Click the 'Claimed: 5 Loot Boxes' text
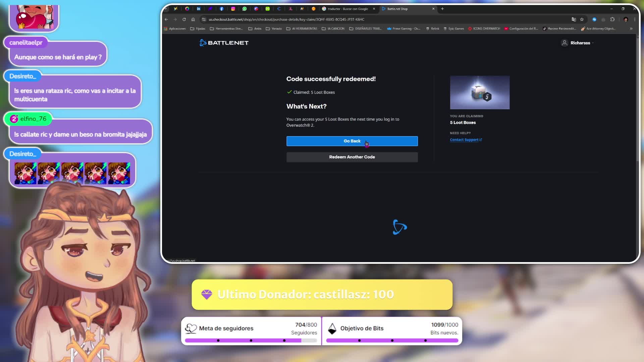Viewport: 644px width, 362px height. click(x=314, y=92)
